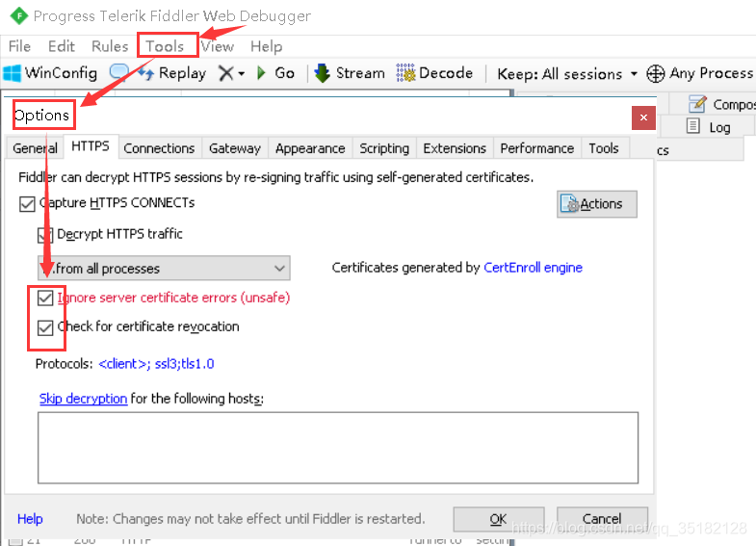Toggle the Decode toolbar button
Image resolution: width=756 pixels, height=546 pixels.
coord(434,73)
